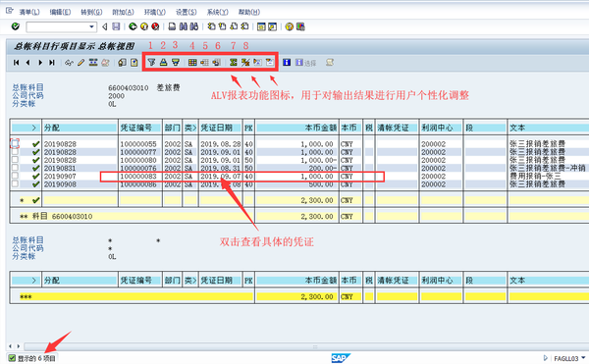Click 凭证日期 column header in upper table

click(220, 128)
